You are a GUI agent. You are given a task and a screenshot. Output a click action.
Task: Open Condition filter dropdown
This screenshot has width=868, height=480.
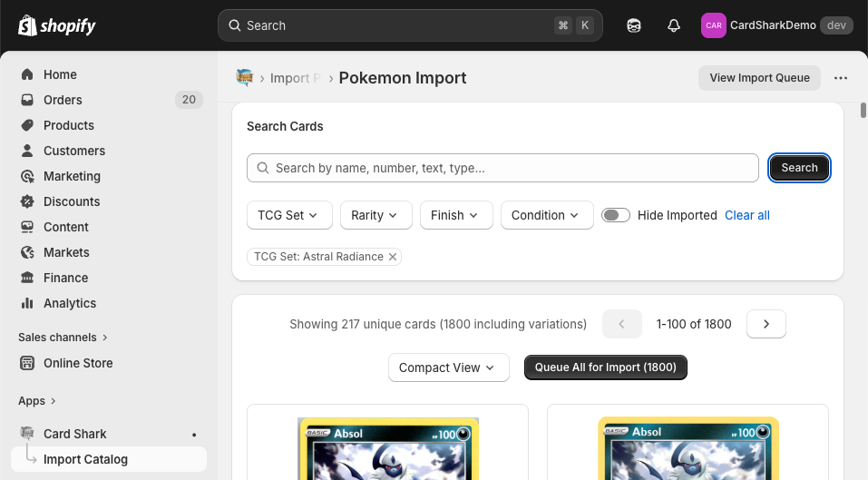(x=547, y=215)
